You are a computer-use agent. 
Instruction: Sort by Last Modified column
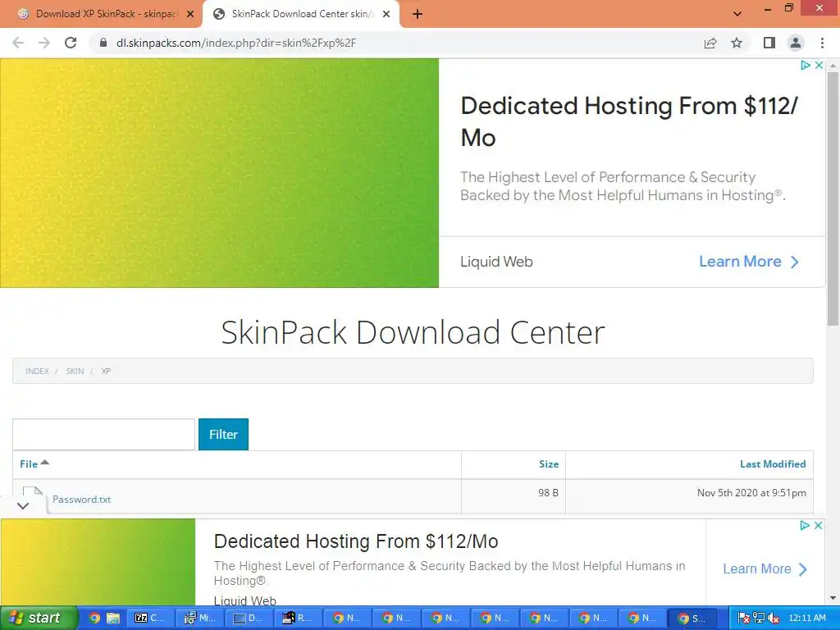[773, 464]
